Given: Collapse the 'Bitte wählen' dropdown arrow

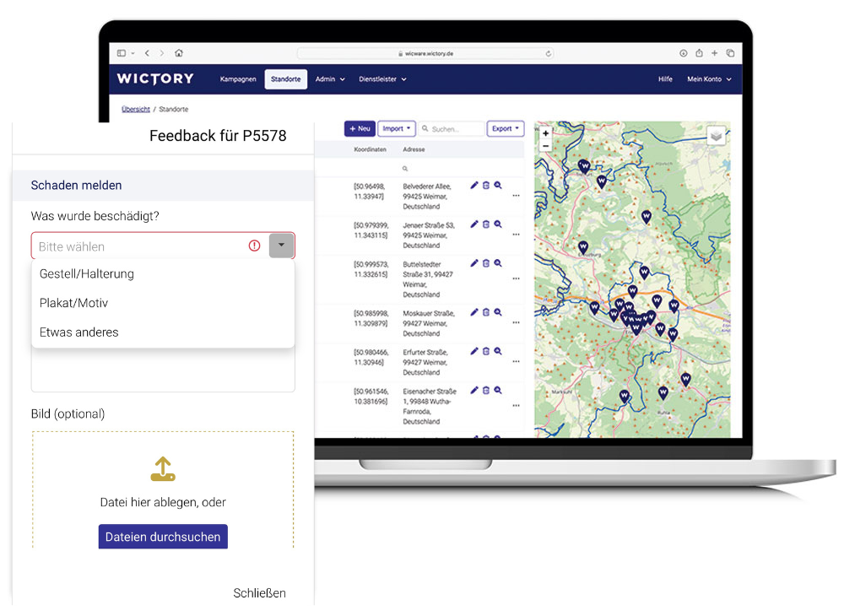Looking at the screenshot, I should [x=281, y=246].
